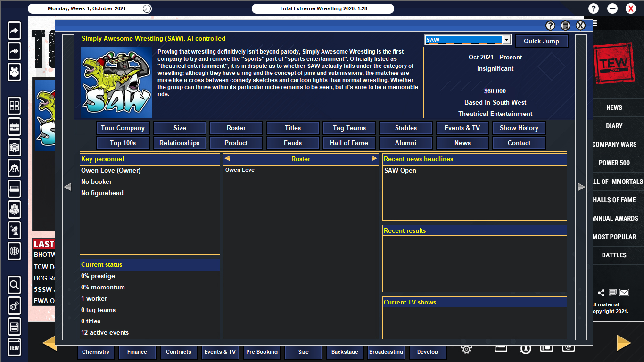Switch to the Chemistry tab

[96, 352]
